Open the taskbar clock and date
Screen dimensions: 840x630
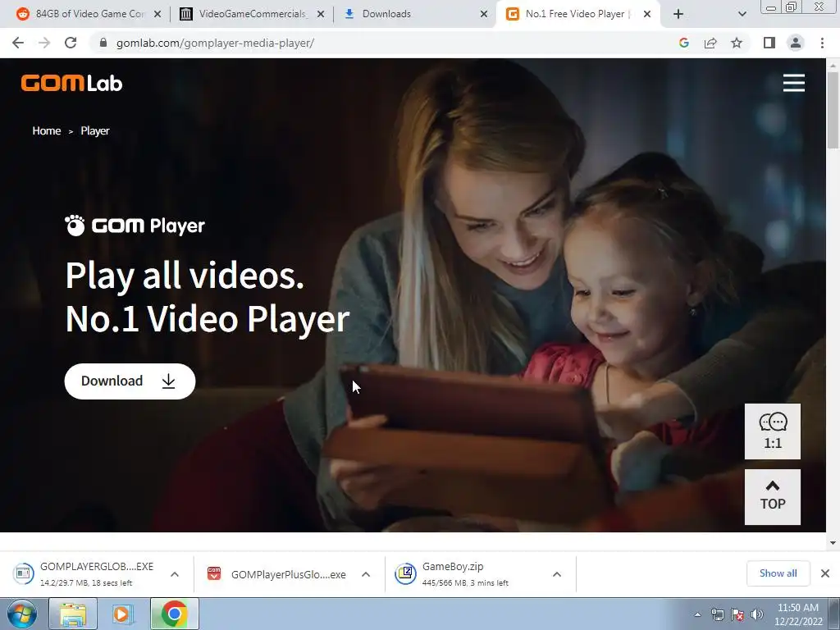pos(798,614)
